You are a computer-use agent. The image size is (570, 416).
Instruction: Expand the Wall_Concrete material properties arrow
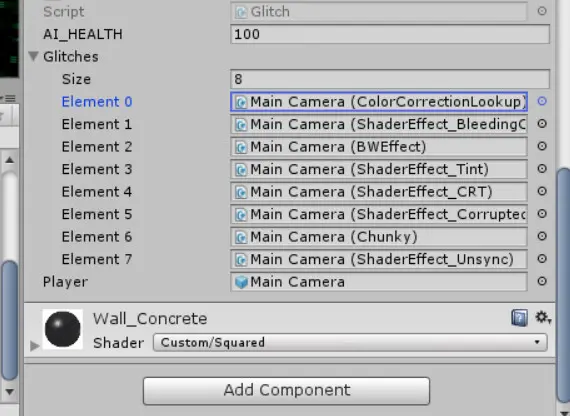pos(35,345)
